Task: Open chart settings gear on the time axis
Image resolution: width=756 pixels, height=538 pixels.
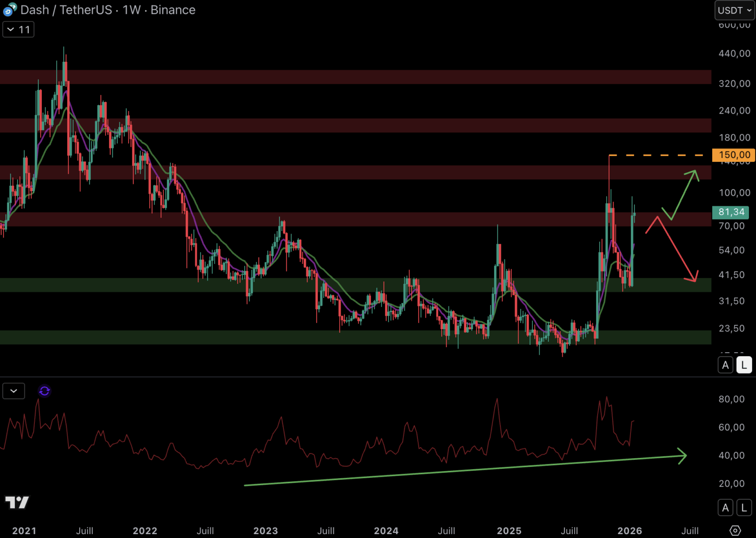Action: click(x=735, y=531)
